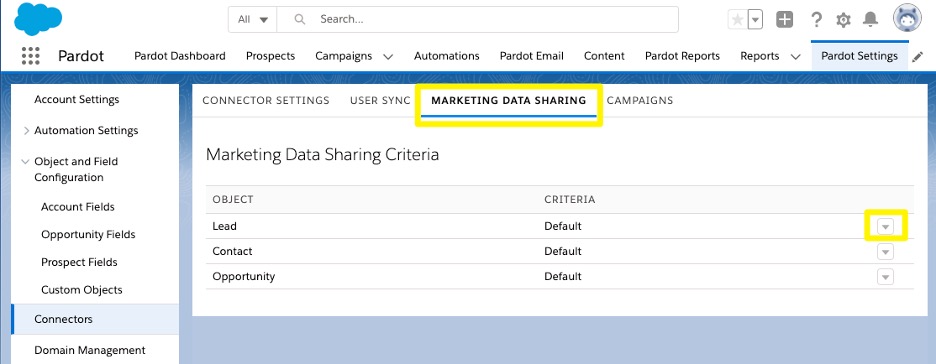Collapse Object and Field Configuration chevron
Screen dimensions: 936x364
tap(25, 162)
